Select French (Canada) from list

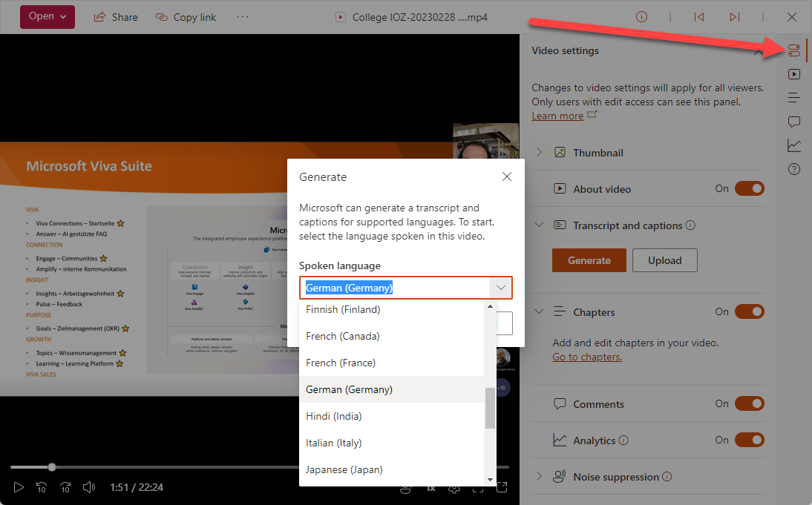tap(391, 337)
